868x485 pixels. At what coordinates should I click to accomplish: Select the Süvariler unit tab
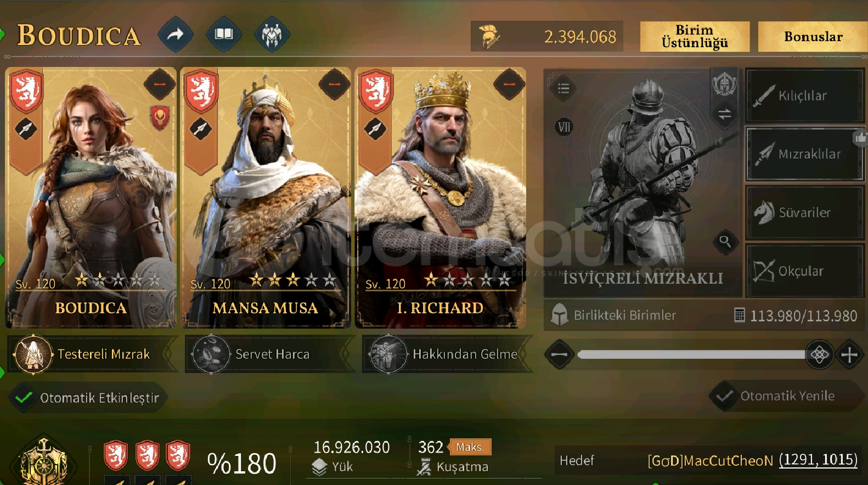point(804,212)
